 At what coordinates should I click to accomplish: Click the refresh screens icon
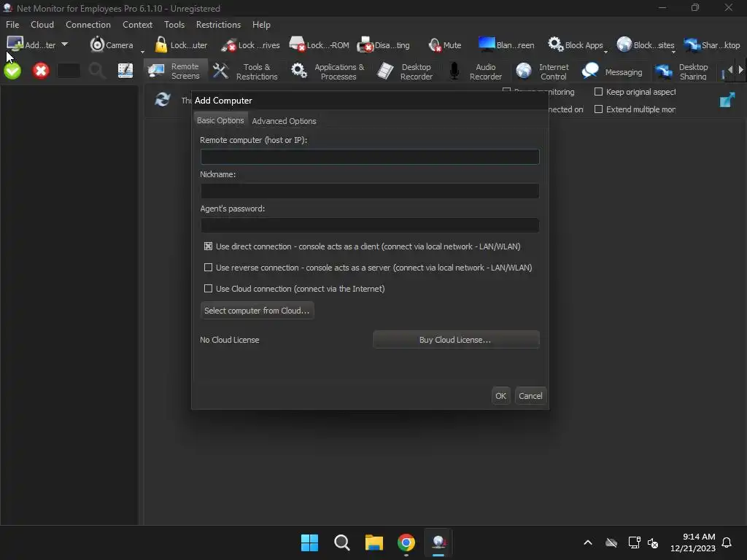point(163,99)
